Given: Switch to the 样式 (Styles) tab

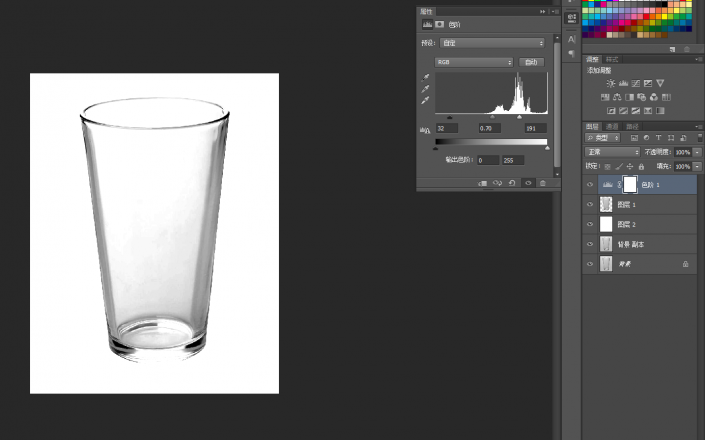Looking at the screenshot, I should coord(611,59).
